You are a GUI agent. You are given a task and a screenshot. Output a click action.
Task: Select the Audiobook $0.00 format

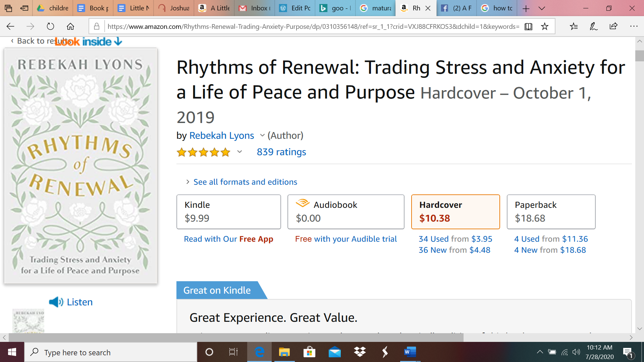(x=345, y=212)
